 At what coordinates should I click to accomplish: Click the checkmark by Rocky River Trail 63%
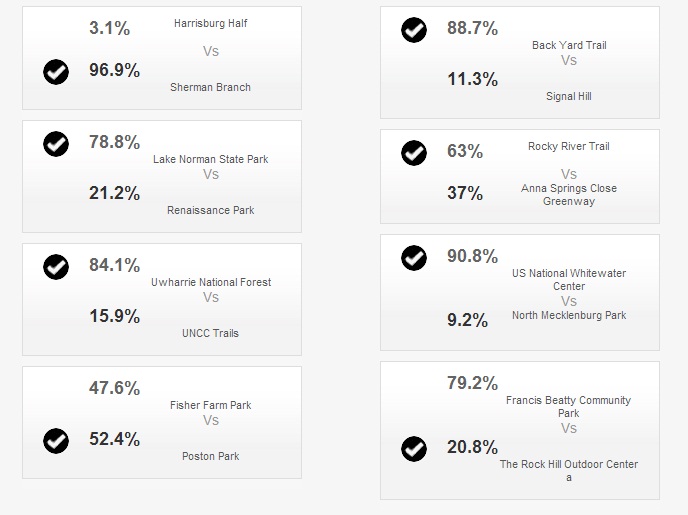(414, 153)
